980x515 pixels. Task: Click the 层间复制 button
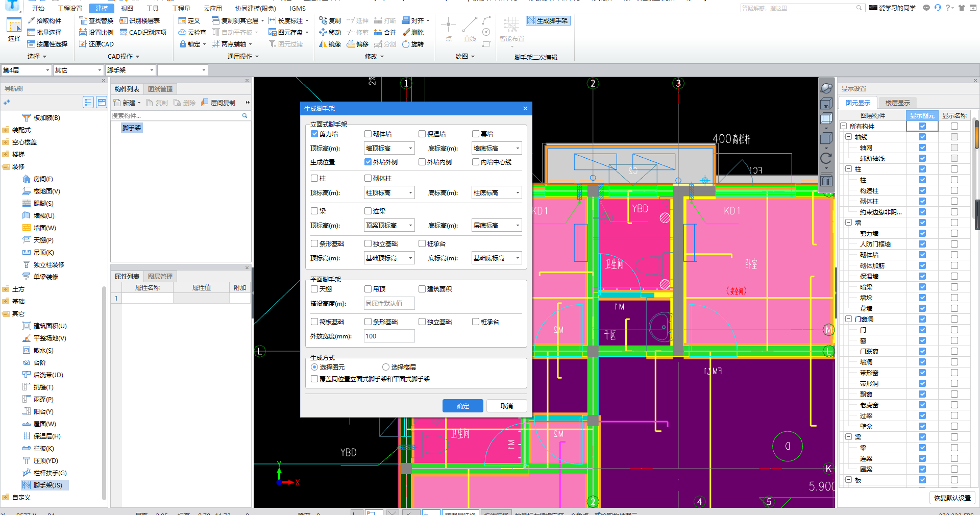click(x=218, y=103)
